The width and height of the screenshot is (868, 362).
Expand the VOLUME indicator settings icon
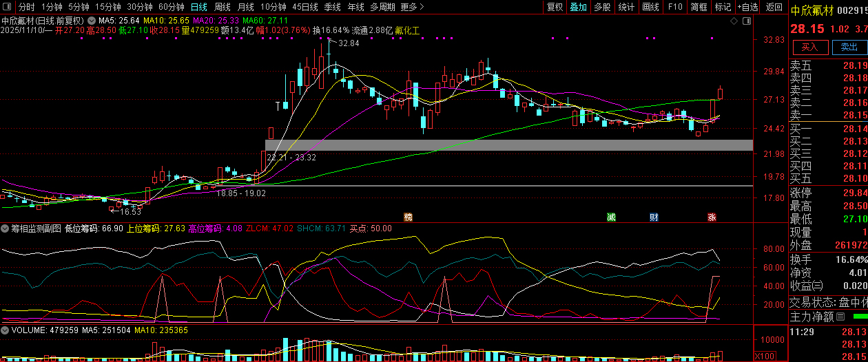[5, 330]
